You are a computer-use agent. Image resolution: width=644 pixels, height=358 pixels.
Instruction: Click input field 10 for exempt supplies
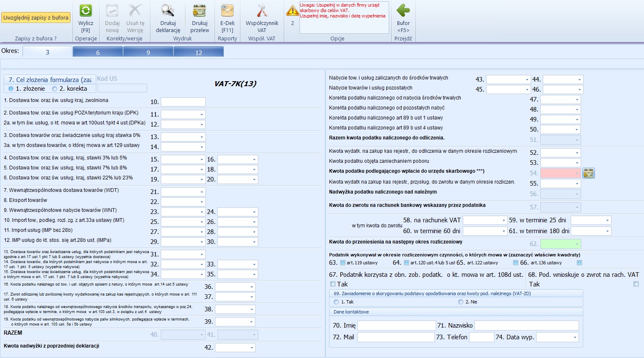(183, 102)
